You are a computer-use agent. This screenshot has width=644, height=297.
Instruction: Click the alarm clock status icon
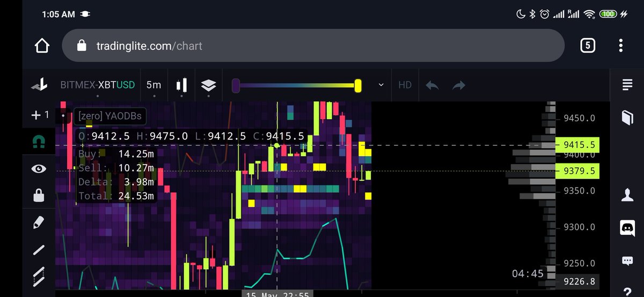[544, 14]
